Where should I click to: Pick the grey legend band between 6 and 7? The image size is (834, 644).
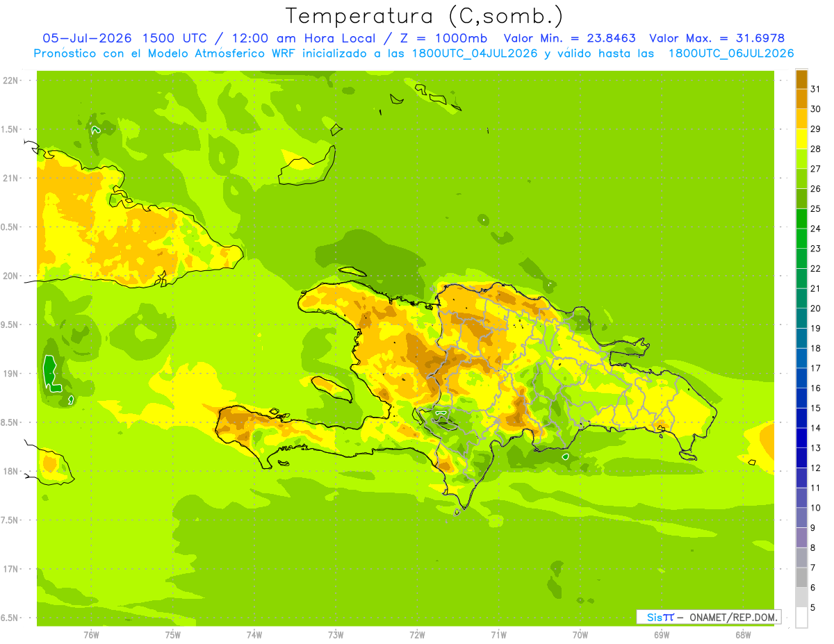801,578
